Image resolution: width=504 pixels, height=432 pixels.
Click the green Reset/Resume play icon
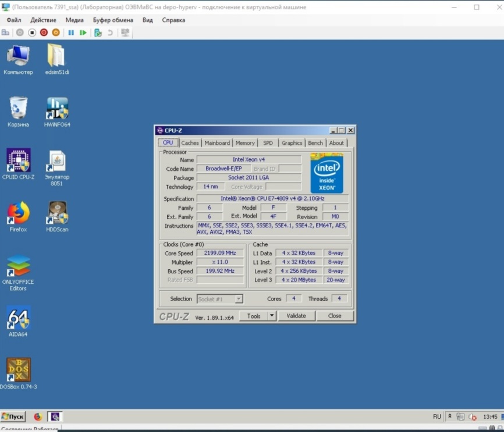click(x=83, y=33)
